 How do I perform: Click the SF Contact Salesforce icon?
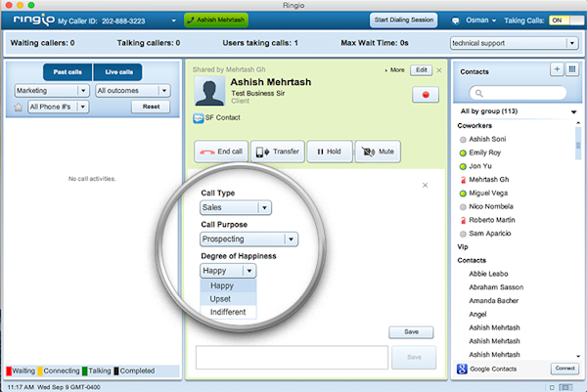198,118
